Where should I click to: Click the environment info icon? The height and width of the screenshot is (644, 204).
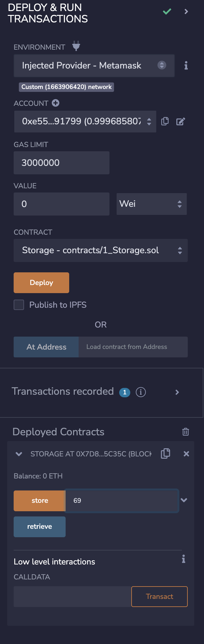pos(186,66)
